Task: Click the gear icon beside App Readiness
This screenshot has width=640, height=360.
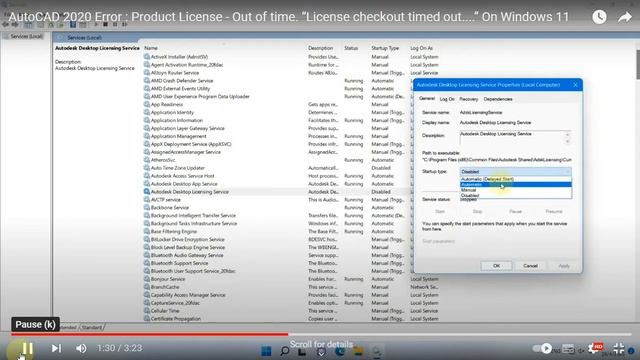Action: (147, 104)
